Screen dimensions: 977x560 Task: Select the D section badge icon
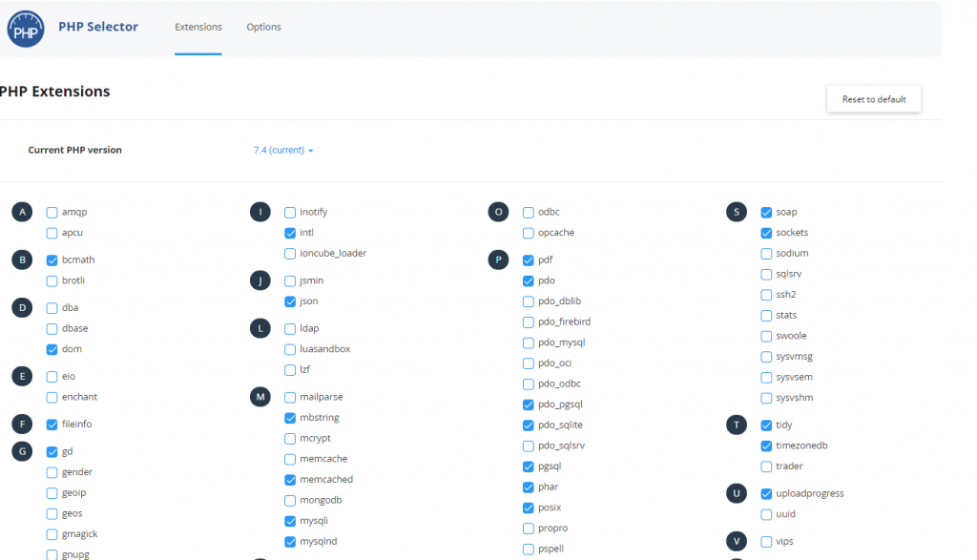tap(22, 307)
